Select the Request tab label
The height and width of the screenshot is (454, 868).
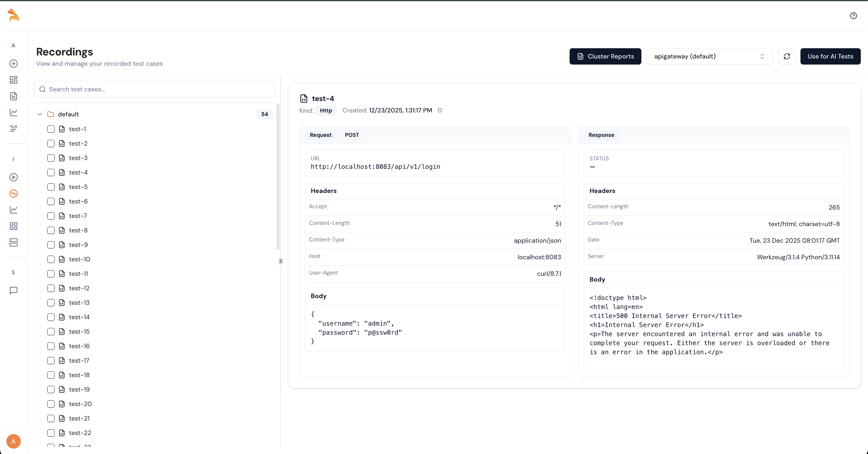click(x=320, y=135)
